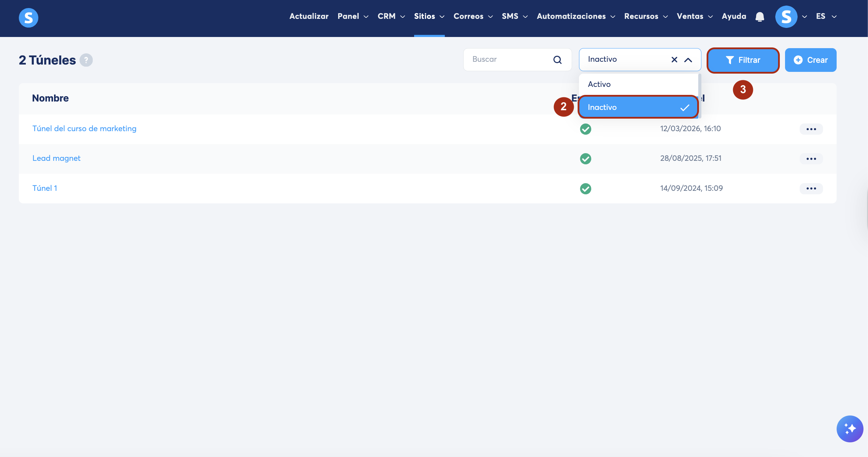This screenshot has height=457, width=868.
Task: Clear the Inactivo filter selection
Action: tap(674, 60)
